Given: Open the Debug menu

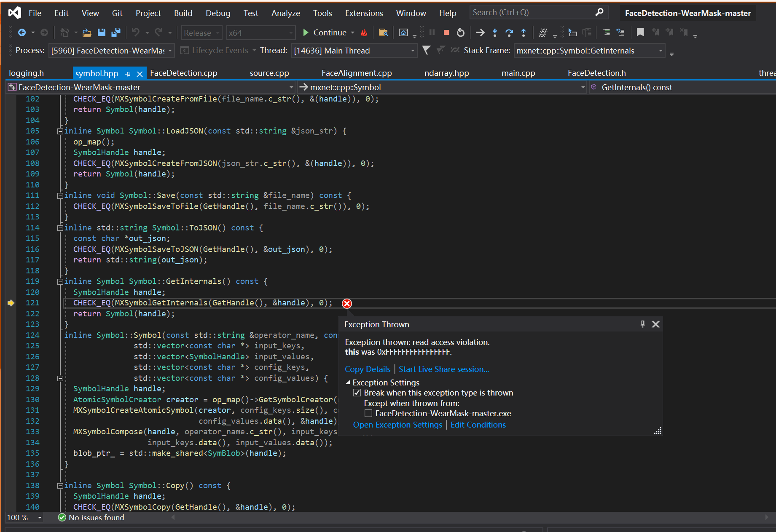Looking at the screenshot, I should [x=217, y=13].
